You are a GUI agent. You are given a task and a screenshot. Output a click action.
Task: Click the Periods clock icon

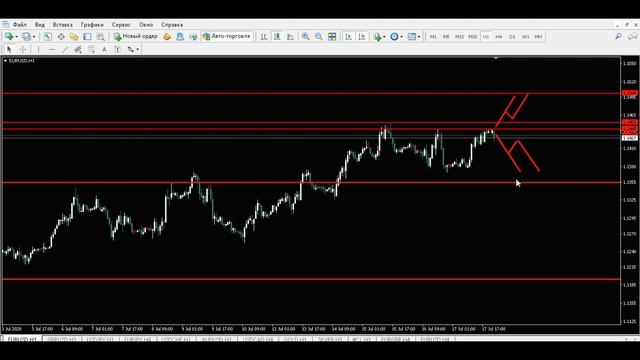[x=394, y=37]
